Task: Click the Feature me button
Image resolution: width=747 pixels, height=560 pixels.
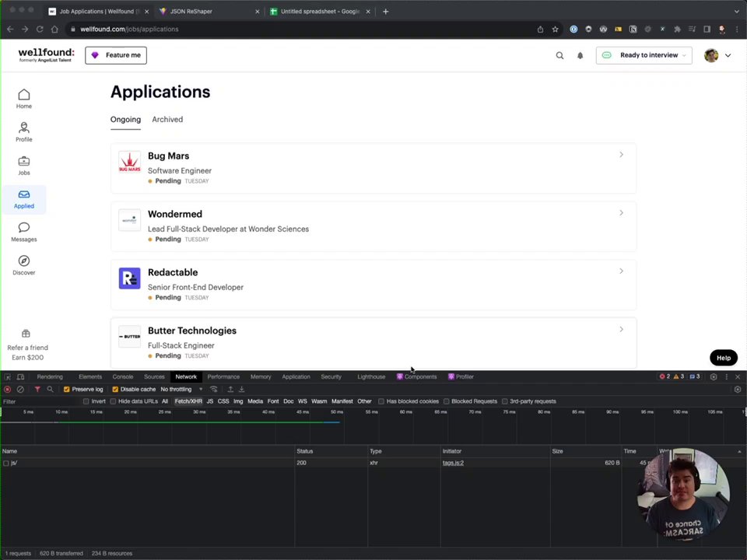Action: click(116, 55)
